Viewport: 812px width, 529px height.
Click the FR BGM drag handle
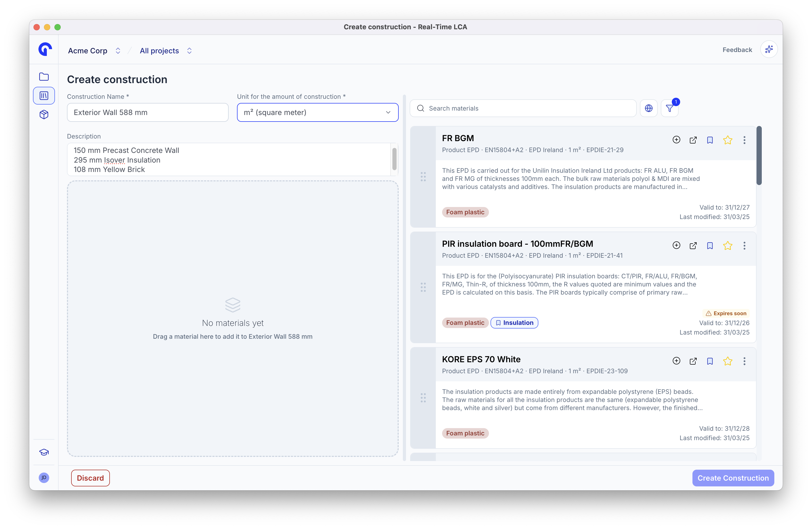pyautogui.click(x=423, y=177)
